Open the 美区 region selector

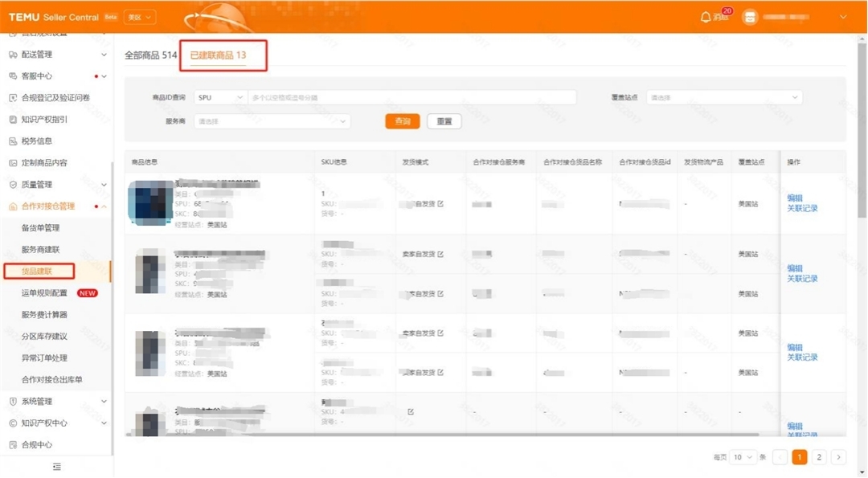140,17
